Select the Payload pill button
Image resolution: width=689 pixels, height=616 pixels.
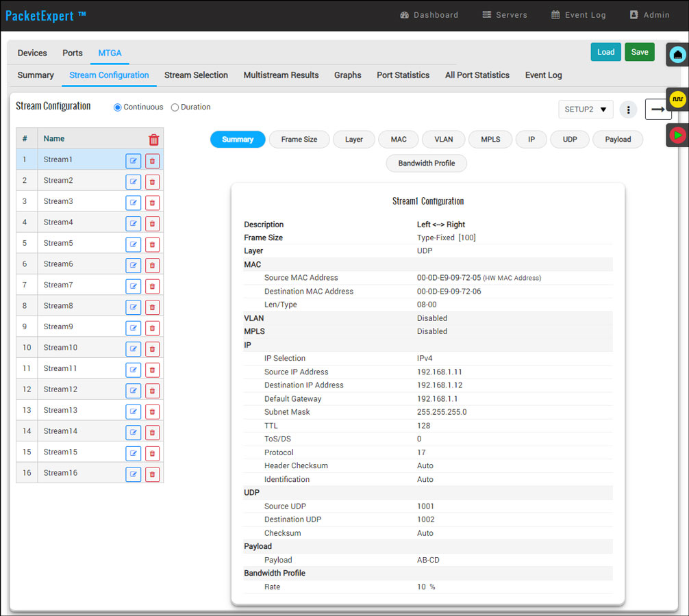618,140
